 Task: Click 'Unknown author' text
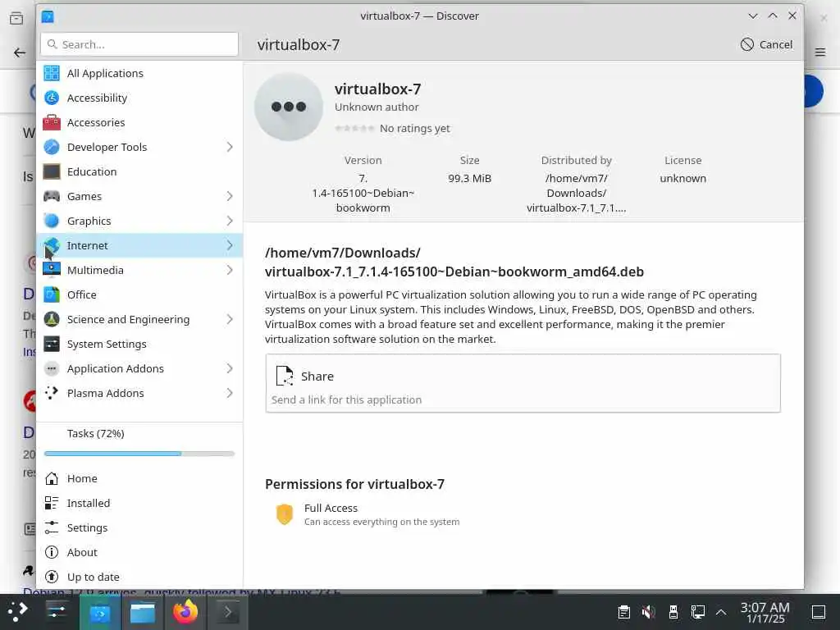click(x=377, y=107)
